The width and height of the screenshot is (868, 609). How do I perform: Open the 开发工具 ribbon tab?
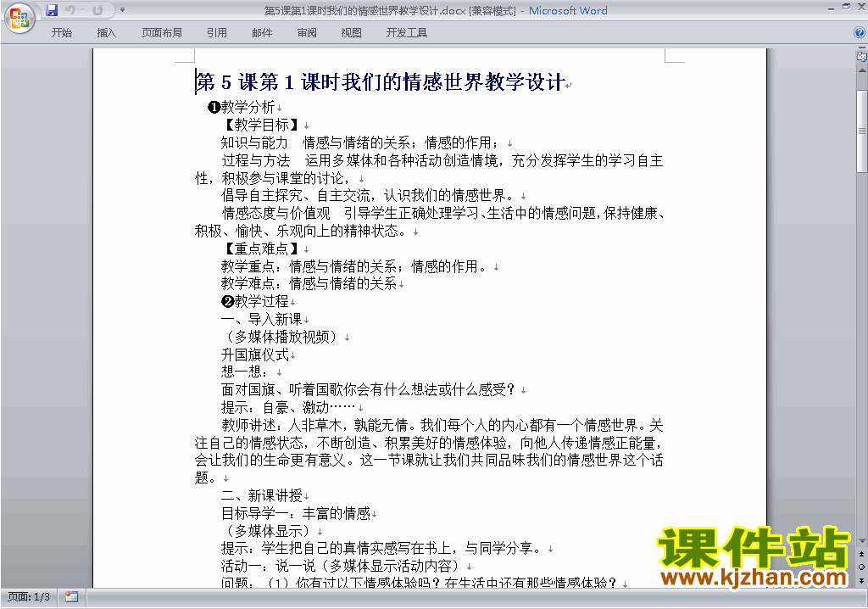[406, 33]
